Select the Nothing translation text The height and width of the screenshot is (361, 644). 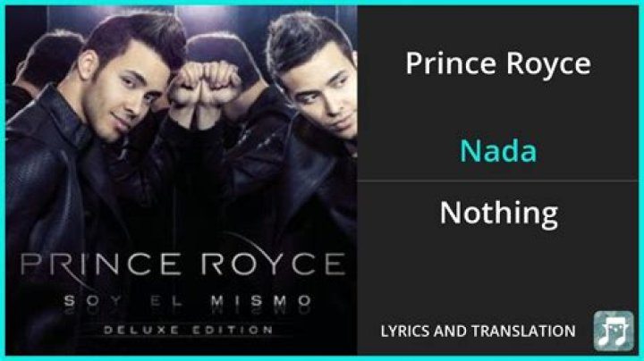click(498, 213)
